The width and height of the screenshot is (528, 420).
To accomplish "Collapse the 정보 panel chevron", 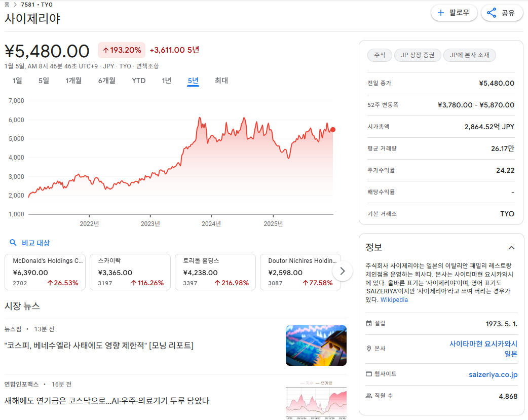I will tap(511, 248).
